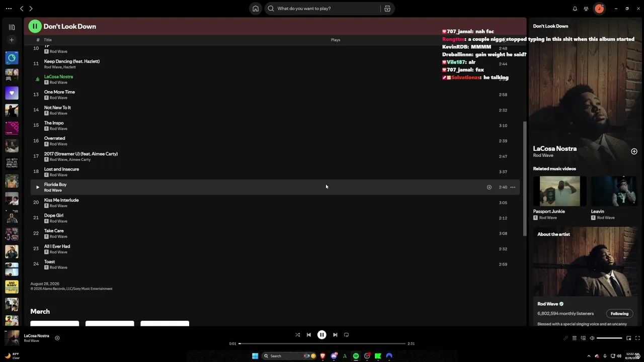Screen dimensions: 644x362
Task: Select track All I Ever Had
Action: [x=275, y=249]
